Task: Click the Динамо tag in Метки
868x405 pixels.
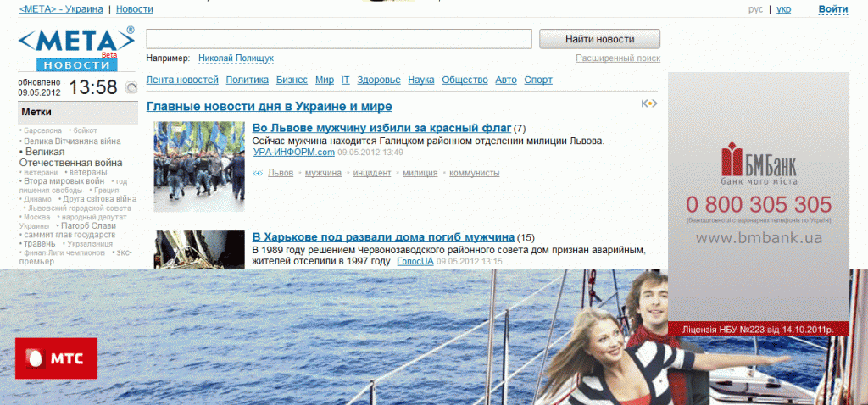Action: click(x=37, y=199)
